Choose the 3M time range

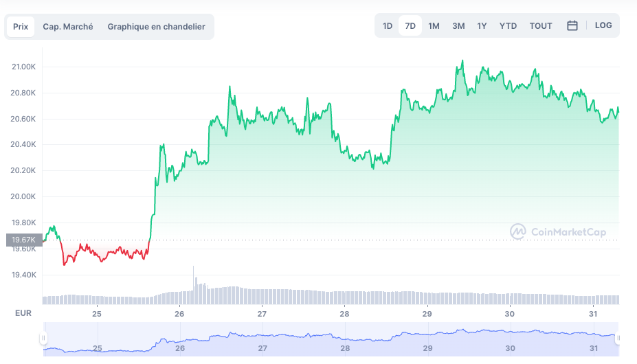(458, 26)
